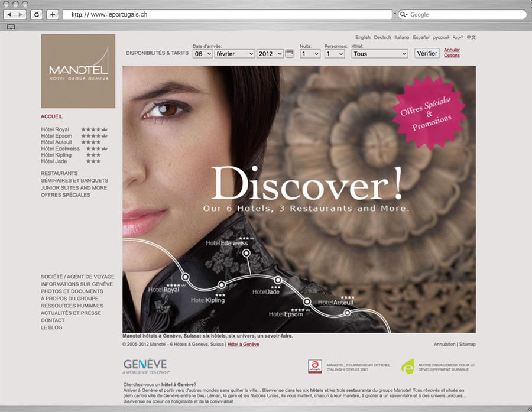The width and height of the screenshot is (532, 412).
Task: Go to the Contact page
Action: [53, 320]
